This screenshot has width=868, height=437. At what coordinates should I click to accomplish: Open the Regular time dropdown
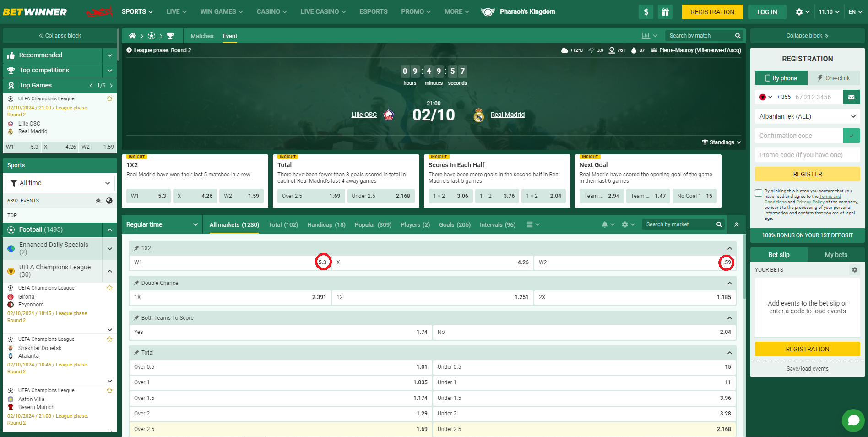click(x=162, y=224)
